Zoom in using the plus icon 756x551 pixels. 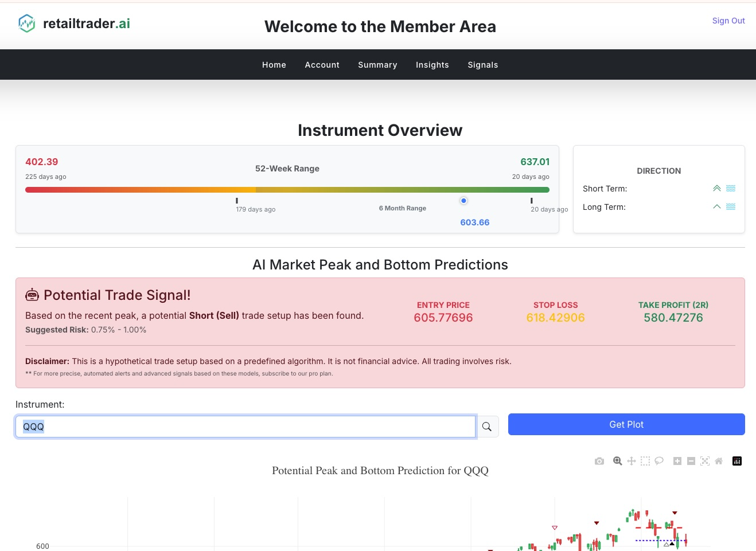677,461
